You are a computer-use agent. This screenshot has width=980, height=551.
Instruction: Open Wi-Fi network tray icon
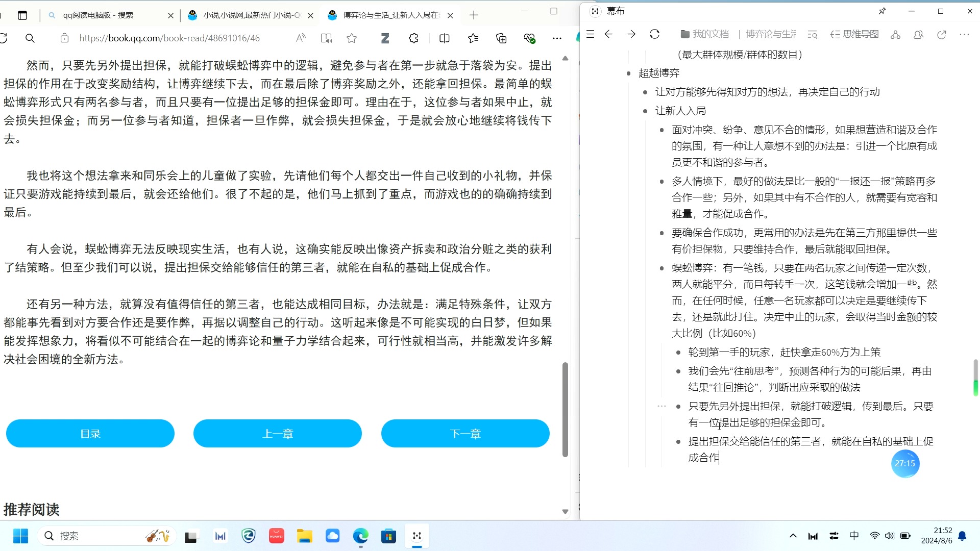[874, 536]
